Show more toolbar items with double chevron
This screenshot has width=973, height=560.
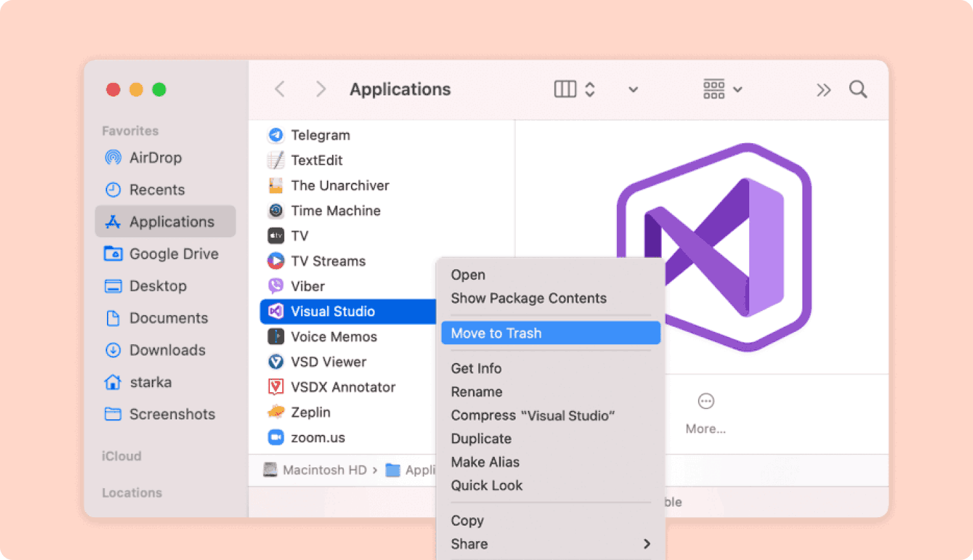[x=824, y=90]
